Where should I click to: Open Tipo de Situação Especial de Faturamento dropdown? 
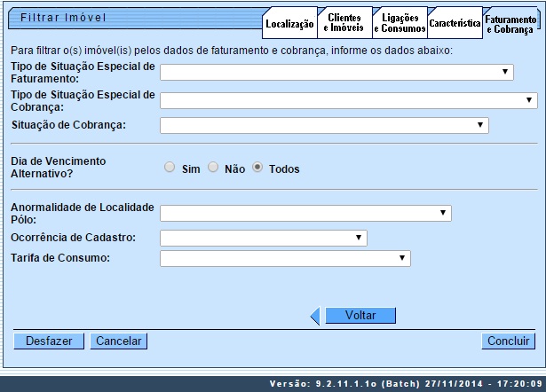(x=336, y=73)
